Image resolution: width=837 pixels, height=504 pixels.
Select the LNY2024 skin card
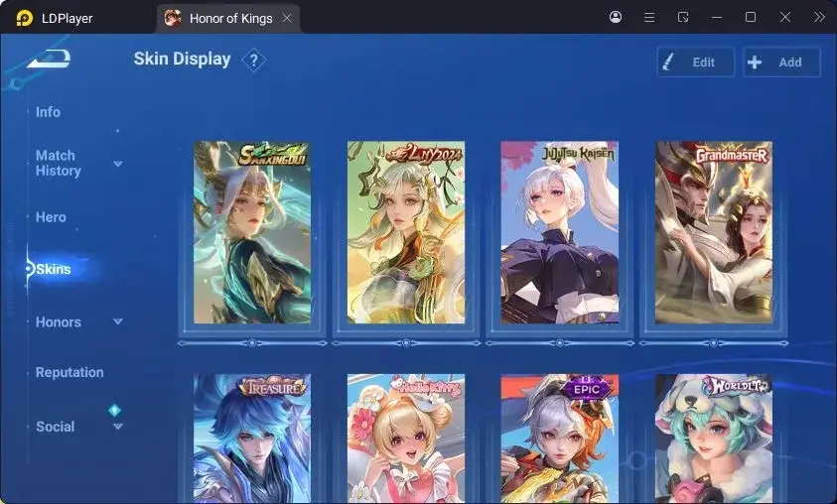[x=406, y=232]
